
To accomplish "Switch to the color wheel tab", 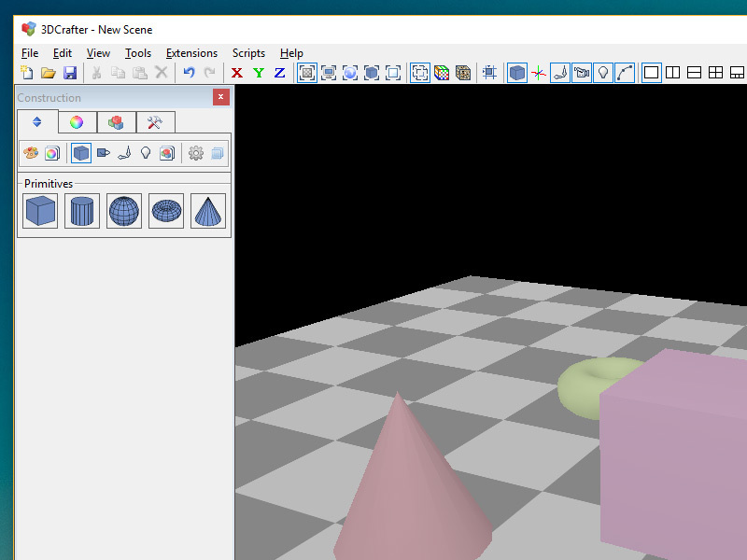I will (x=77, y=122).
